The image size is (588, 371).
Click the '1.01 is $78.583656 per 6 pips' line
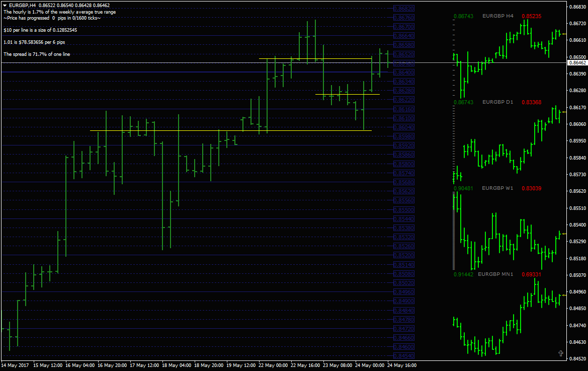[x=34, y=42]
